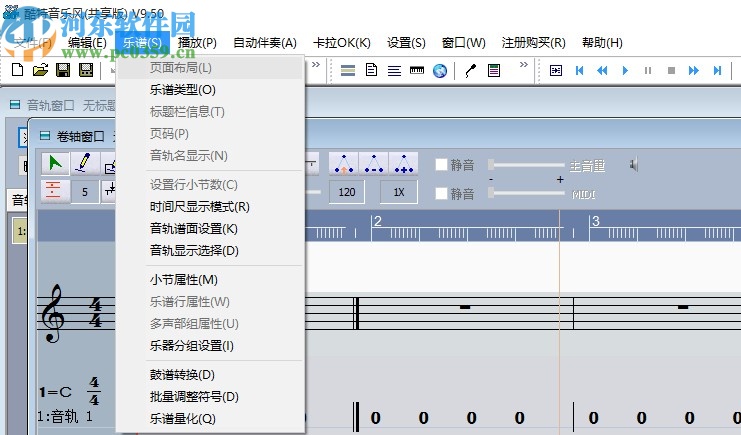Image resolution: width=741 pixels, height=435 pixels.
Task: Click the triangle dots plus icon
Action: pos(403,164)
